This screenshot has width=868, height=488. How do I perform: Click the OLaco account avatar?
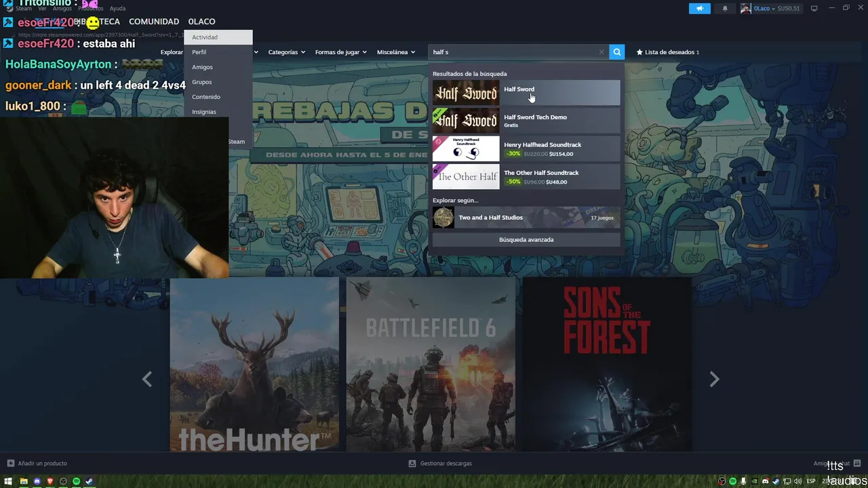coord(746,8)
